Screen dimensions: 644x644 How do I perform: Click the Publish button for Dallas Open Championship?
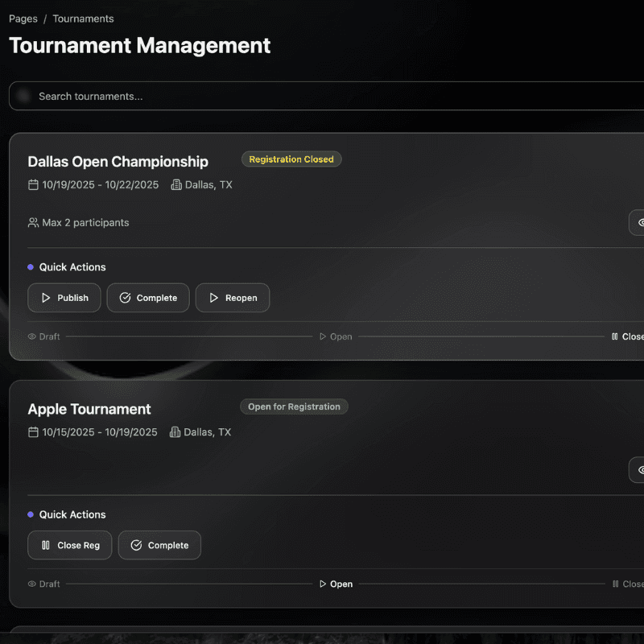click(x=64, y=298)
